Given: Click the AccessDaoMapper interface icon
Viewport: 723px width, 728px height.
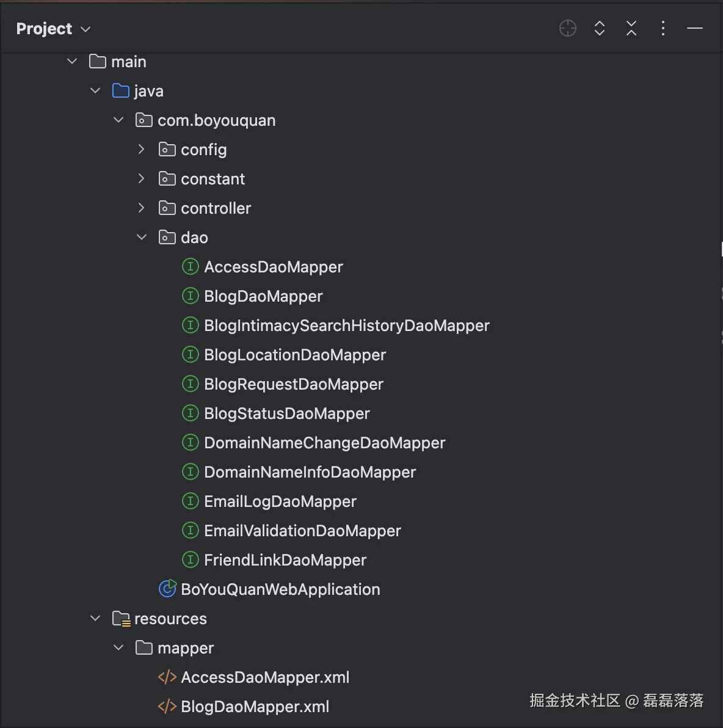Looking at the screenshot, I should [191, 266].
